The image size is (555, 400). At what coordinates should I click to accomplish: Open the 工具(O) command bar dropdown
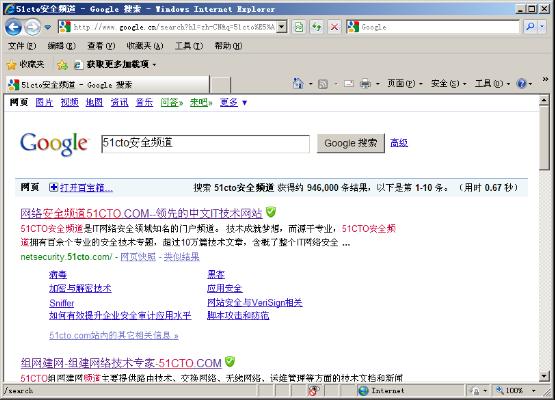tap(492, 84)
